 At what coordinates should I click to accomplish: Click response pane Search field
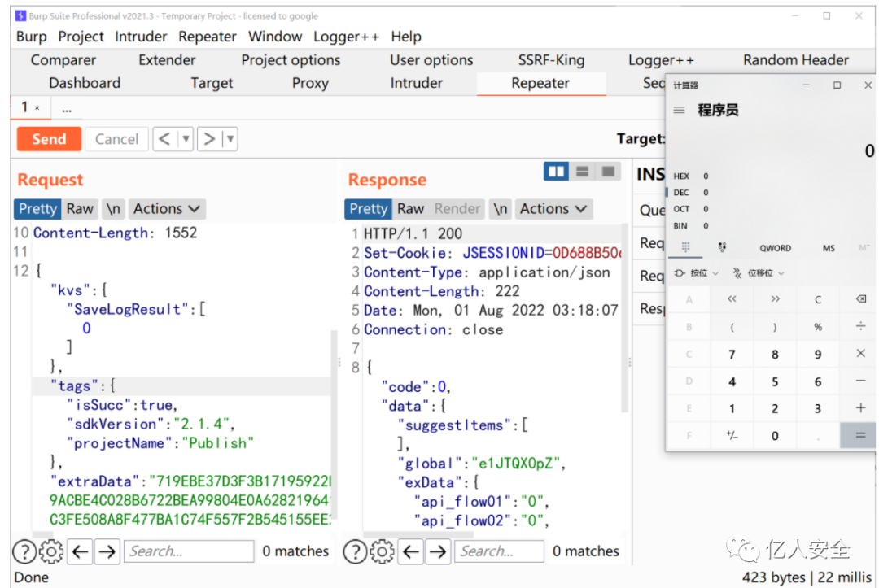click(499, 551)
